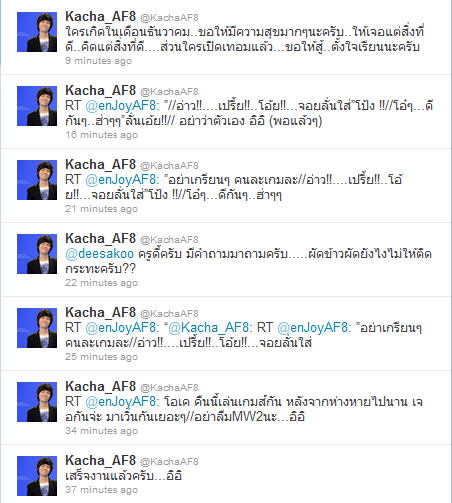Open @enJoyAF8 link in 34 minutes ago tweet
The width and height of the screenshot is (452, 503).
(120, 402)
